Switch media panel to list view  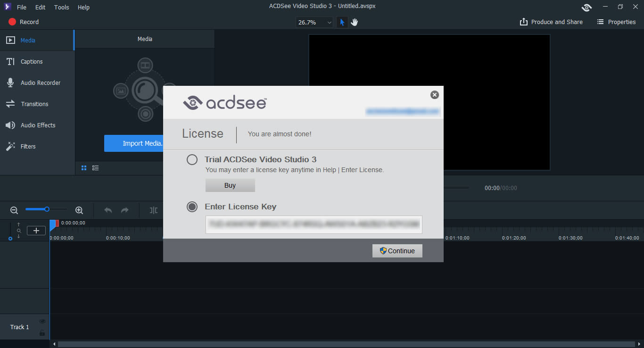96,168
